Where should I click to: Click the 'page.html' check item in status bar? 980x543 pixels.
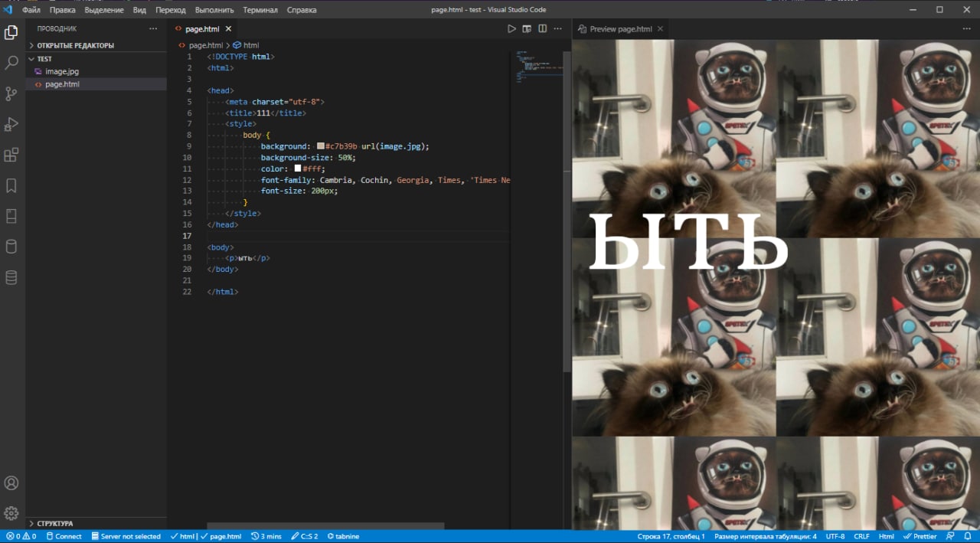point(221,536)
